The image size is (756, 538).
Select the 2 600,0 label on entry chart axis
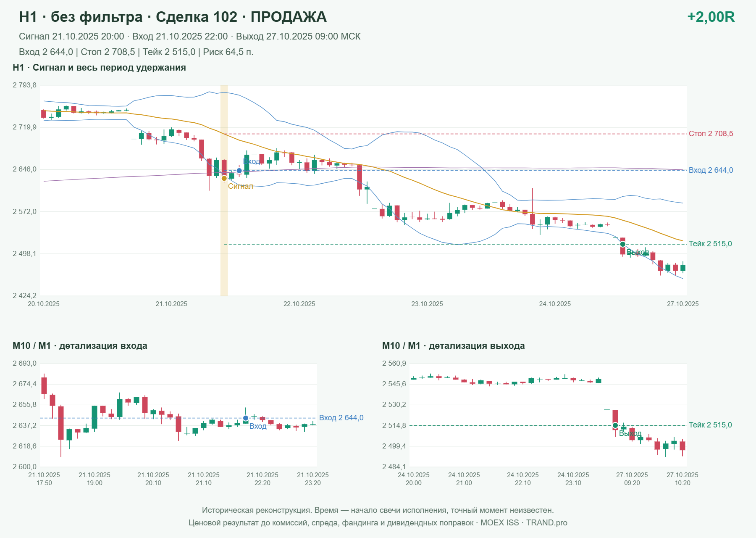click(24, 467)
